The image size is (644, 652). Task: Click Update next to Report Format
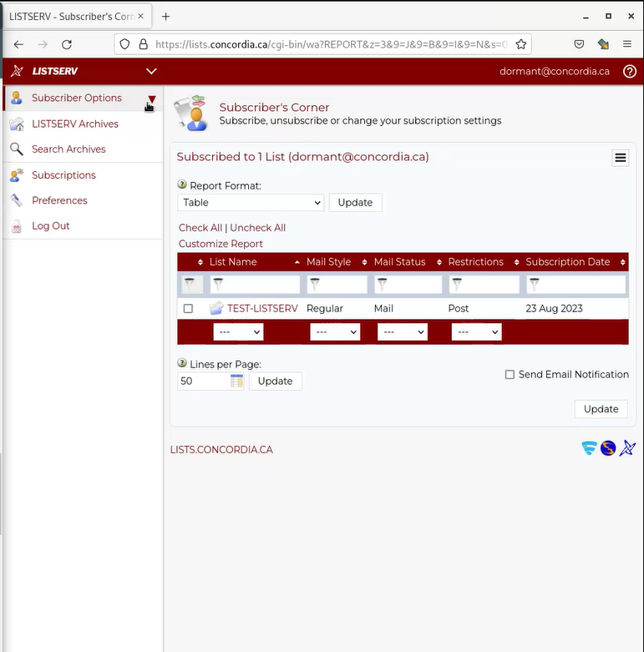355,203
